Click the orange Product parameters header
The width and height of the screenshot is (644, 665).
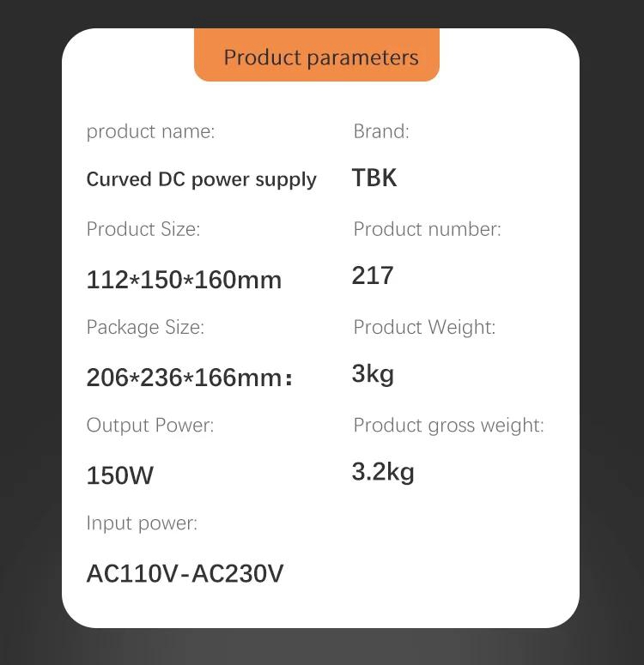click(317, 55)
